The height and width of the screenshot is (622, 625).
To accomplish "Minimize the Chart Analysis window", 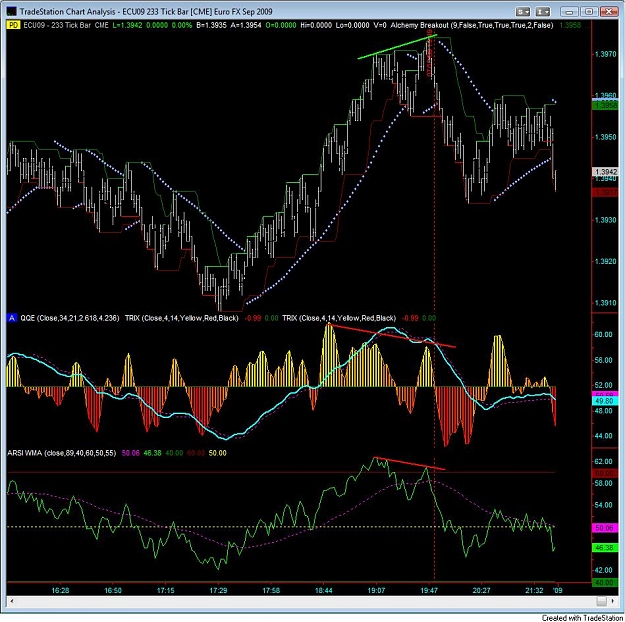I will click(569, 12).
